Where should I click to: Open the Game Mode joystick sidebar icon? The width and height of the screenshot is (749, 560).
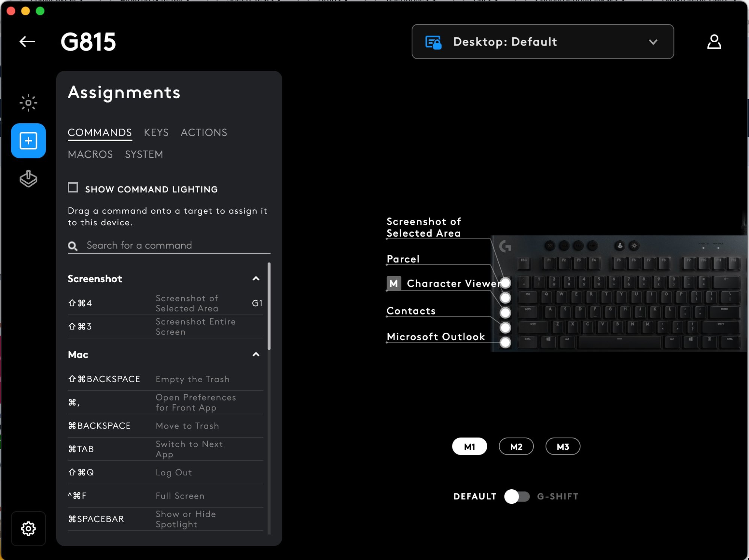pyautogui.click(x=28, y=179)
